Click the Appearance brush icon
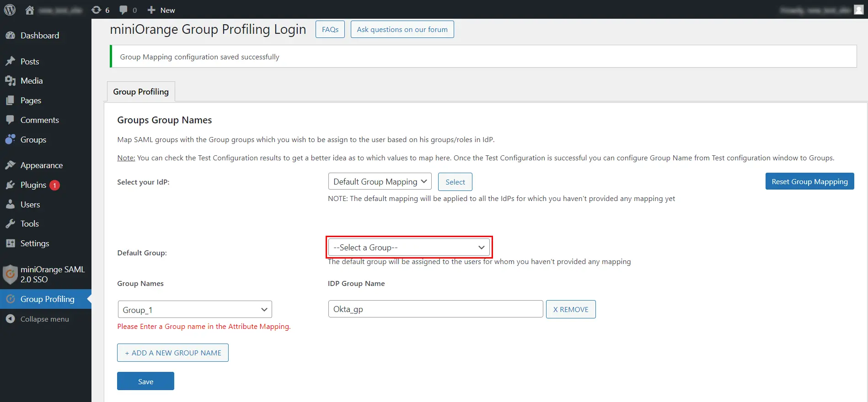The image size is (868, 402). [x=11, y=165]
